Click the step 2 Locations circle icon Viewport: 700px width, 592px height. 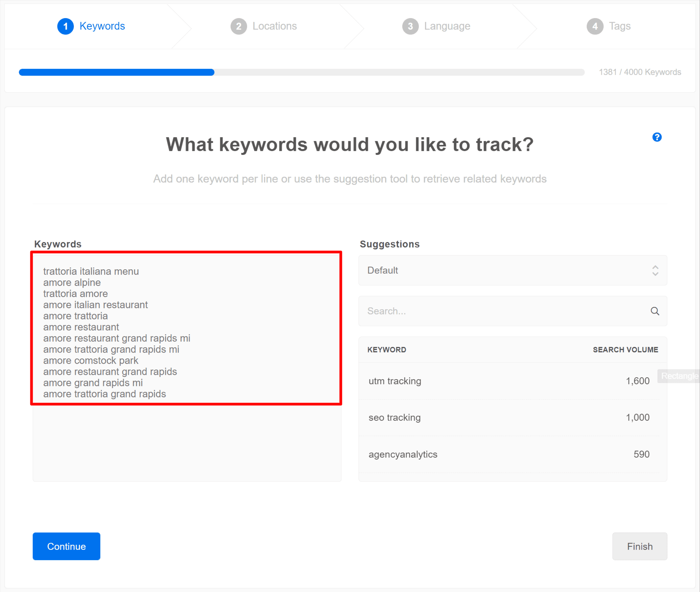pyautogui.click(x=239, y=26)
